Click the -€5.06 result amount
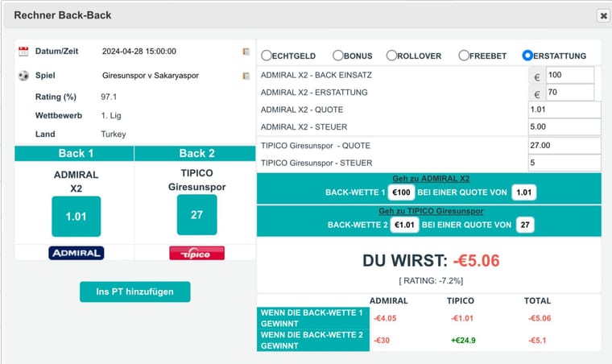This screenshot has height=364, width=612. [x=476, y=261]
